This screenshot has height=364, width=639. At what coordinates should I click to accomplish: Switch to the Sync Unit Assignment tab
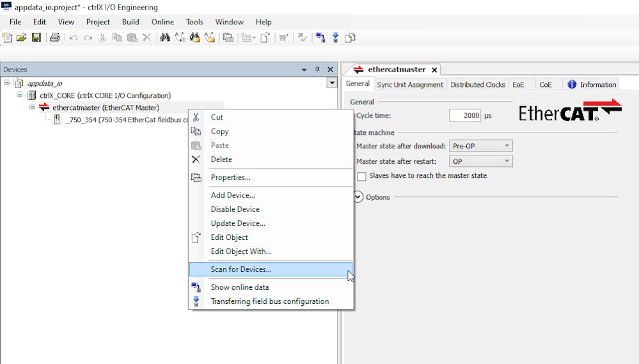[410, 84]
